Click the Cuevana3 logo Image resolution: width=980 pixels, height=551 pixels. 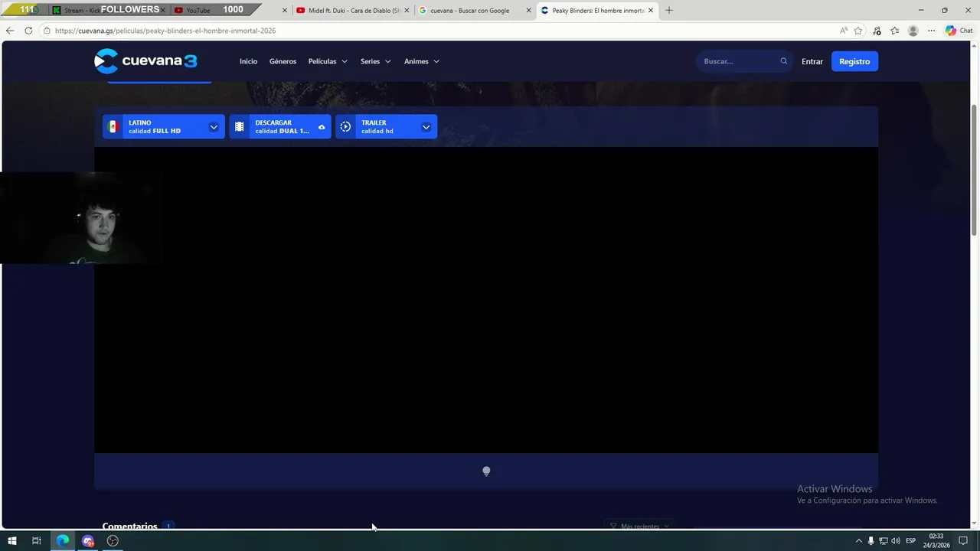tap(145, 61)
